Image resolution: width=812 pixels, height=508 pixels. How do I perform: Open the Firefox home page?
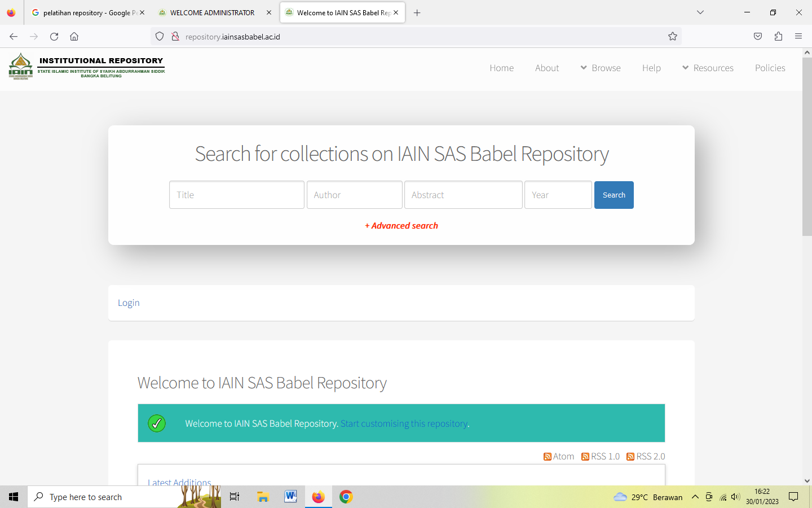coord(74,37)
